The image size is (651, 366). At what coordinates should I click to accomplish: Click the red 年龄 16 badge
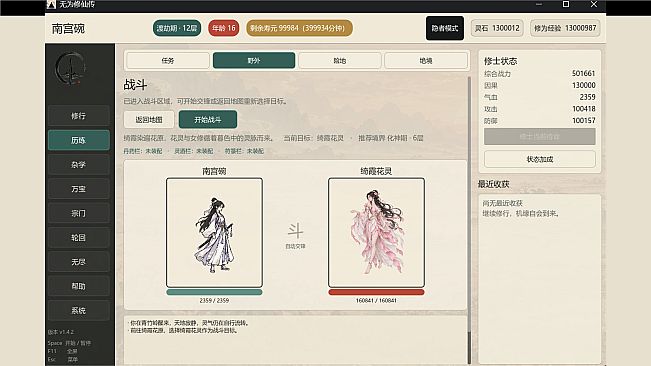point(224,28)
